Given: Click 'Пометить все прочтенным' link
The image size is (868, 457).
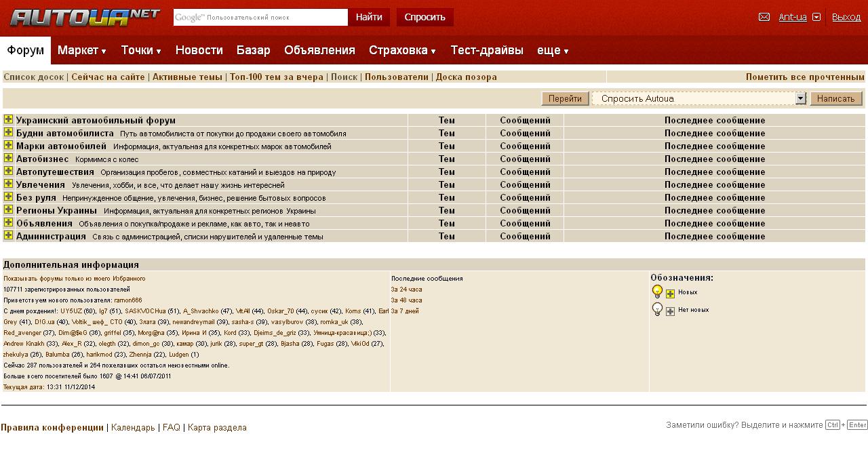Looking at the screenshot, I should [805, 77].
